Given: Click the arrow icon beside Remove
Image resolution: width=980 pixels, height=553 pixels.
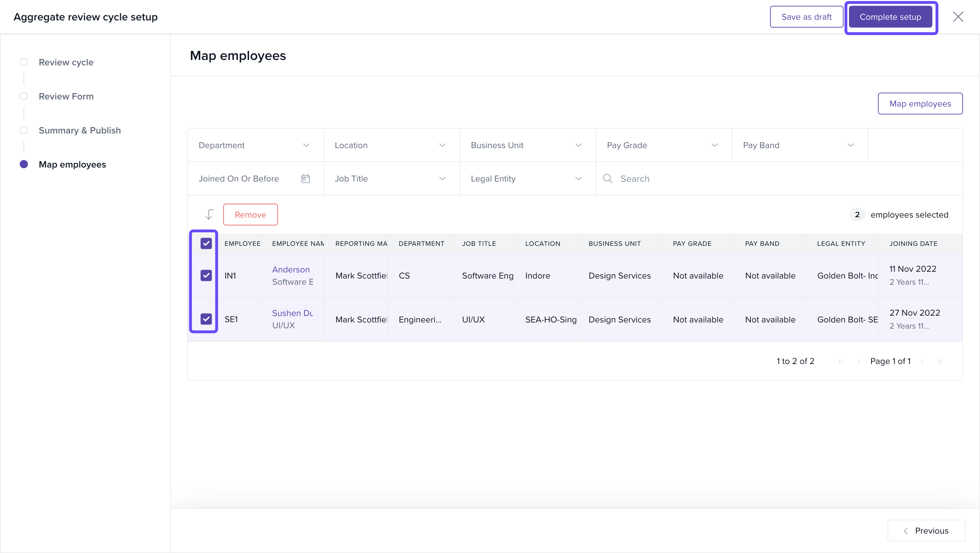Looking at the screenshot, I should (209, 215).
